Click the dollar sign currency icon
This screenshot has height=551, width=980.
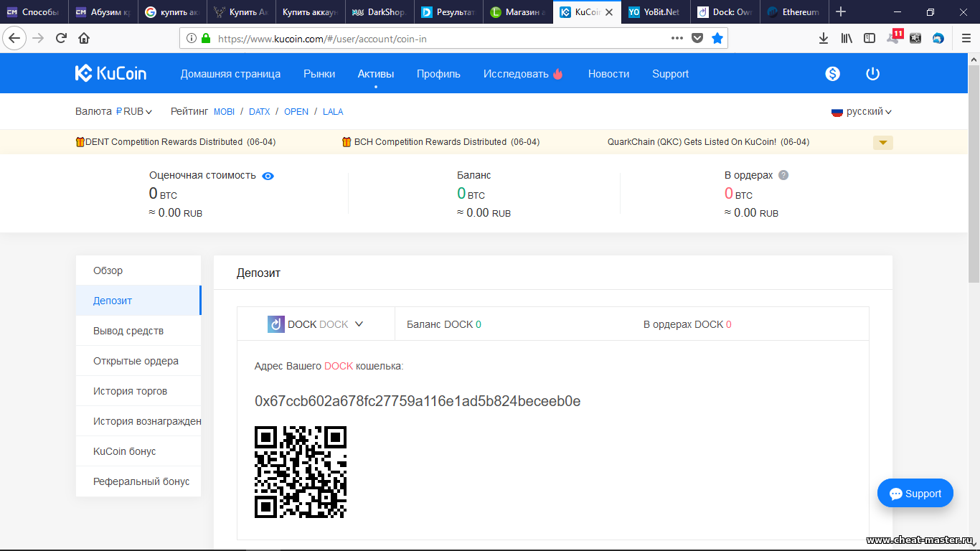[832, 74]
